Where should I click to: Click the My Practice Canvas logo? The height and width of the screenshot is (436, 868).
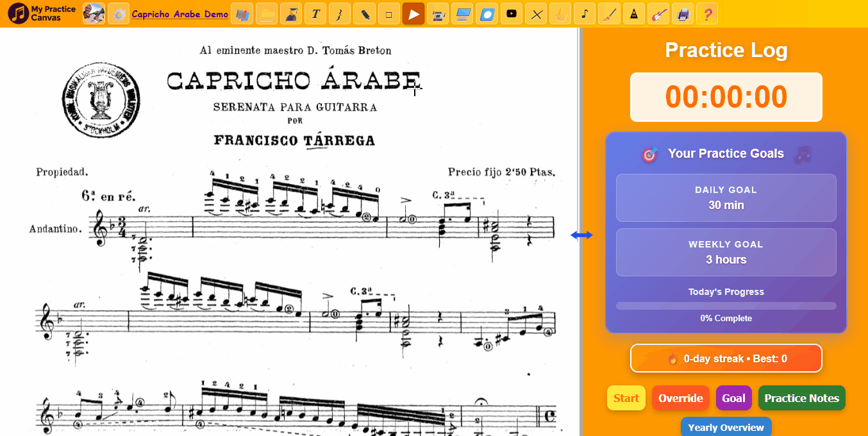point(42,13)
